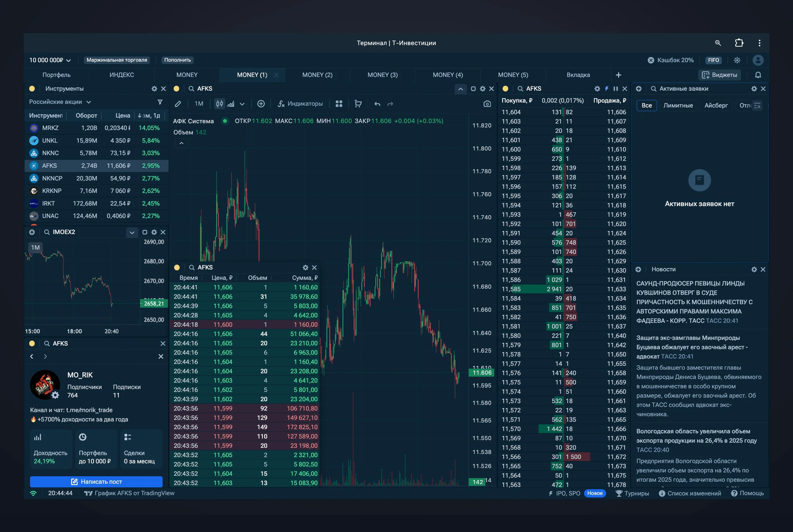The width and height of the screenshot is (793, 532).
Task: Open the chart type chevron dropdown
Action: click(x=242, y=104)
